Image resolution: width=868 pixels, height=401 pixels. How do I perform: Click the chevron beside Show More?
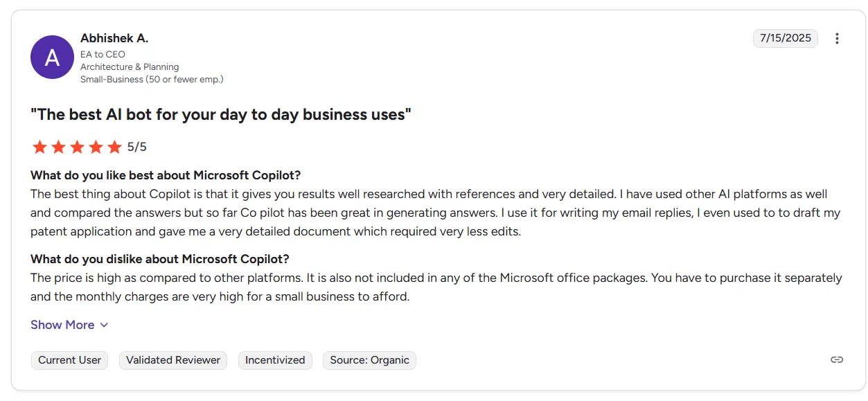pyautogui.click(x=104, y=325)
